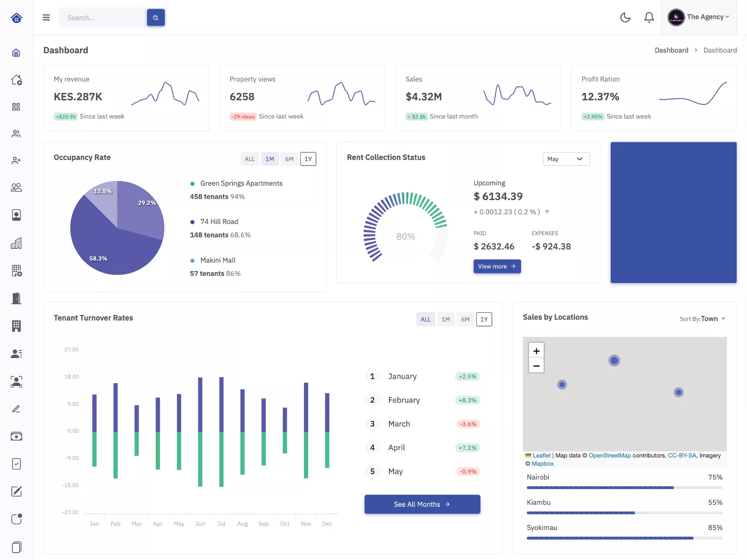
Task: Toggle dark mode moon icon
Action: [625, 18]
